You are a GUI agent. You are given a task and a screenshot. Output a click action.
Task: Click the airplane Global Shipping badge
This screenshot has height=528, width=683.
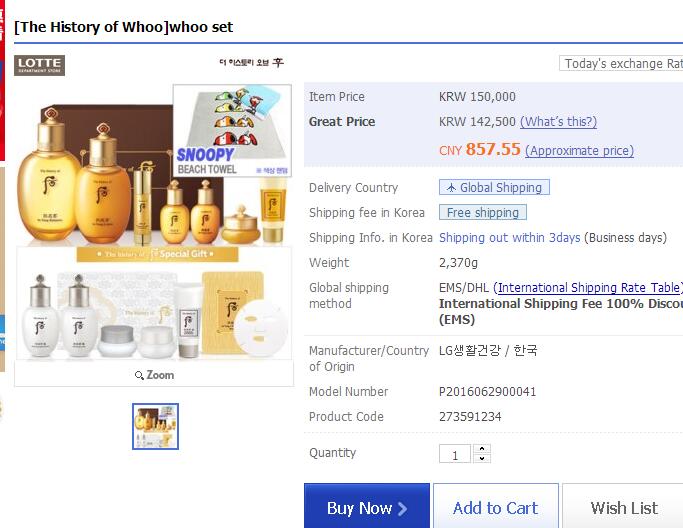(x=494, y=187)
